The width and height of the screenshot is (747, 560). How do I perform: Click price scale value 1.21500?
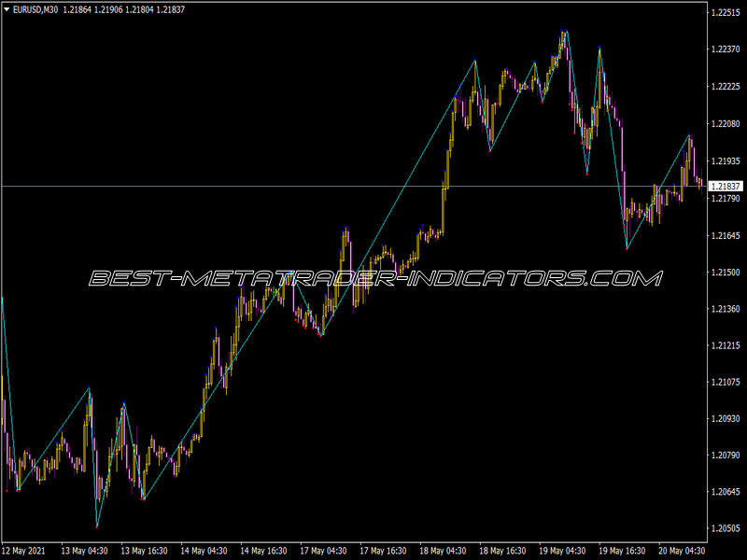726,273
